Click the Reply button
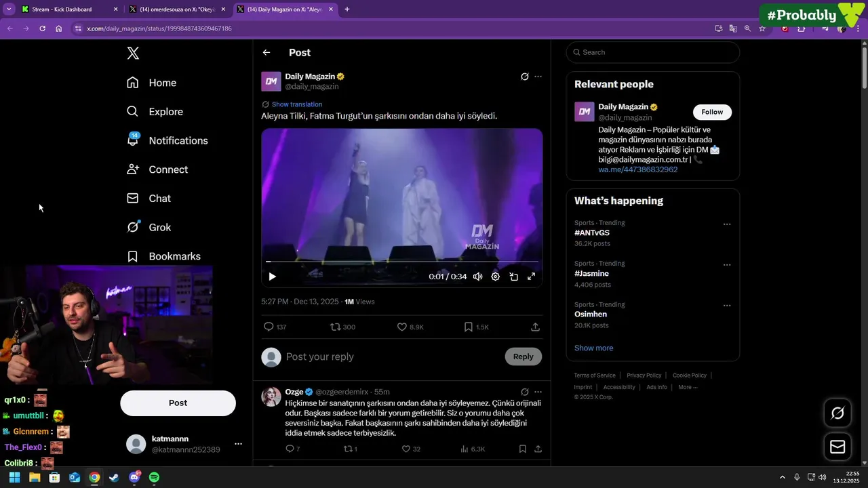868x488 pixels. 523,357
